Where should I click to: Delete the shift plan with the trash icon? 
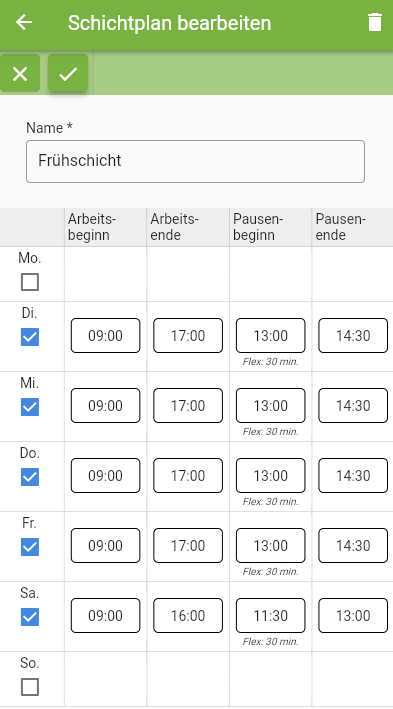click(374, 22)
